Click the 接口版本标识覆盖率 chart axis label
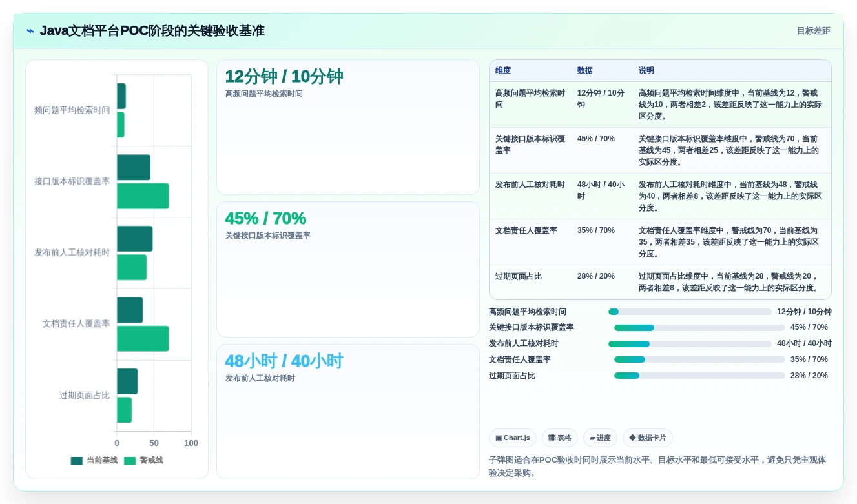This screenshot has height=504, width=857. (72, 181)
